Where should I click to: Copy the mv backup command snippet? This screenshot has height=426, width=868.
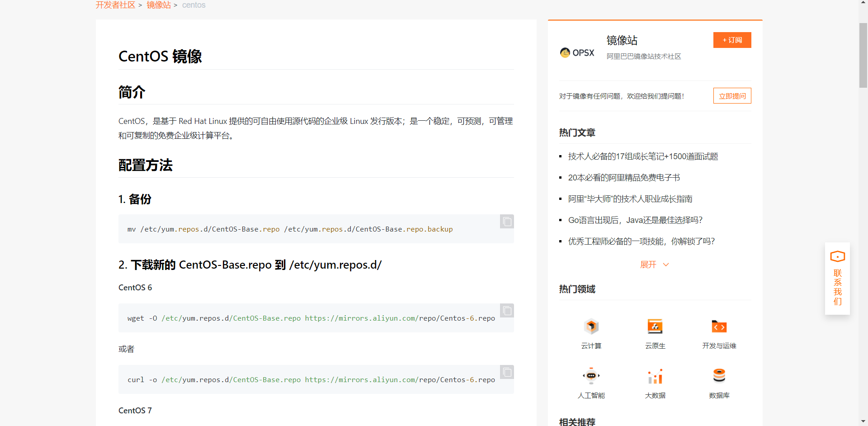[506, 222]
